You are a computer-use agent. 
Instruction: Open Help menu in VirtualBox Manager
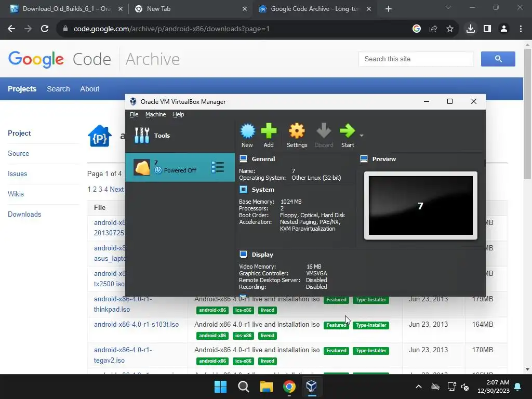179,114
